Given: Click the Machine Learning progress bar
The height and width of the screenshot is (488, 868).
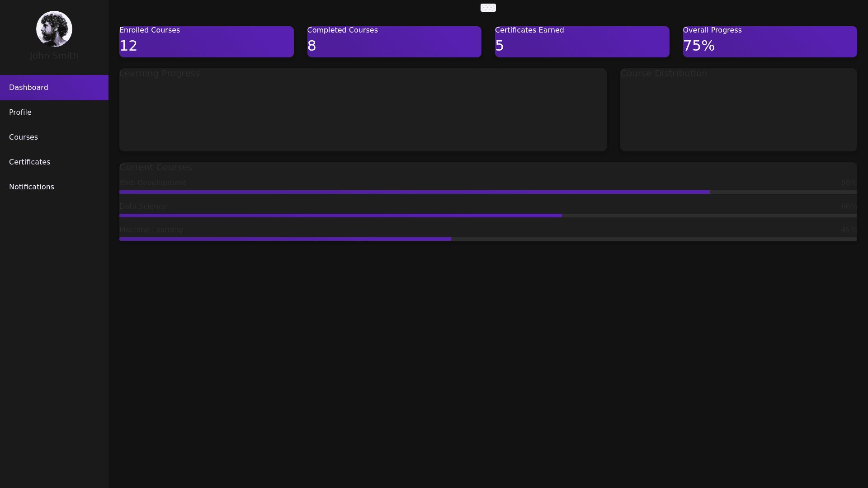Looking at the screenshot, I should [488, 239].
